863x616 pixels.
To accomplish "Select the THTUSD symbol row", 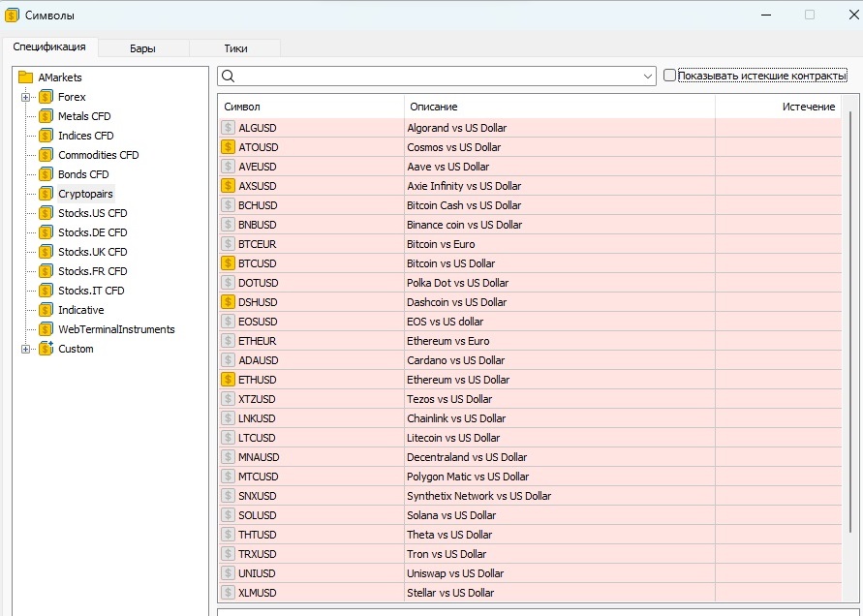I will click(x=531, y=535).
